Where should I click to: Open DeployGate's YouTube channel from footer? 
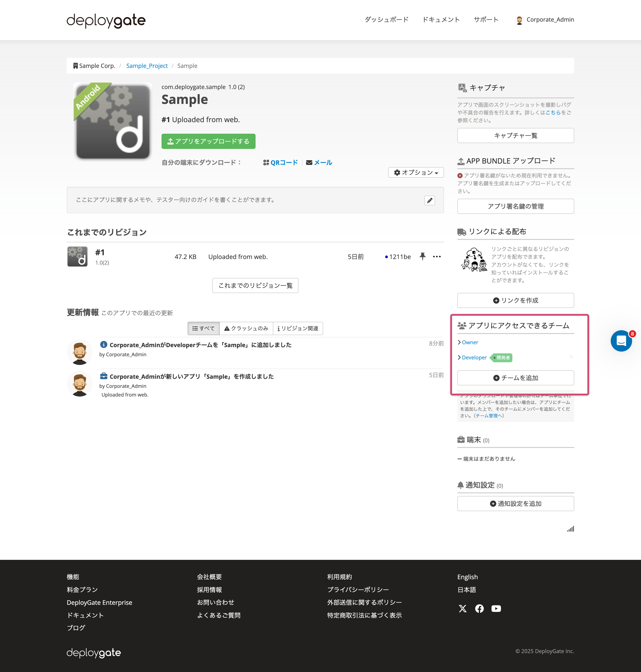(x=496, y=608)
